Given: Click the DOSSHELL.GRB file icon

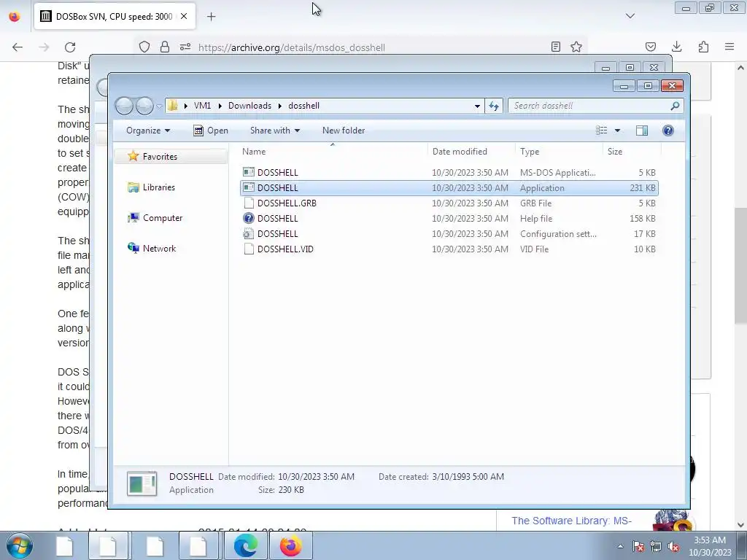Looking at the screenshot, I should [248, 203].
